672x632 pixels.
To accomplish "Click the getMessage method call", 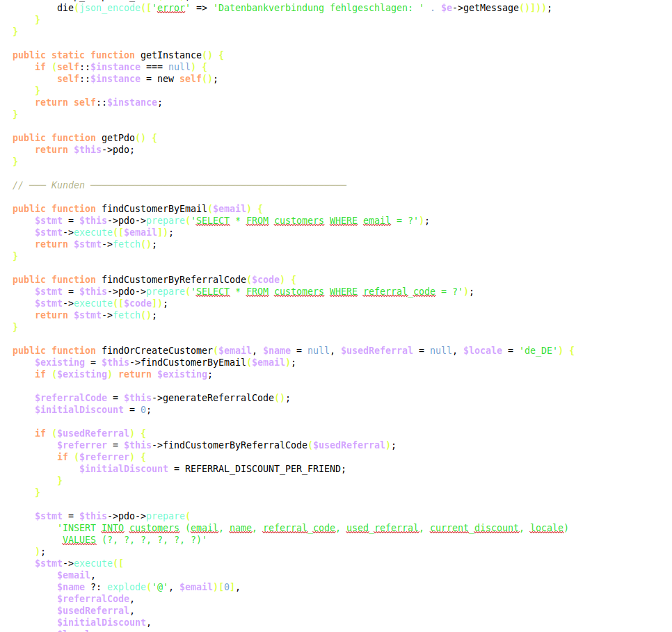I will pos(494,8).
